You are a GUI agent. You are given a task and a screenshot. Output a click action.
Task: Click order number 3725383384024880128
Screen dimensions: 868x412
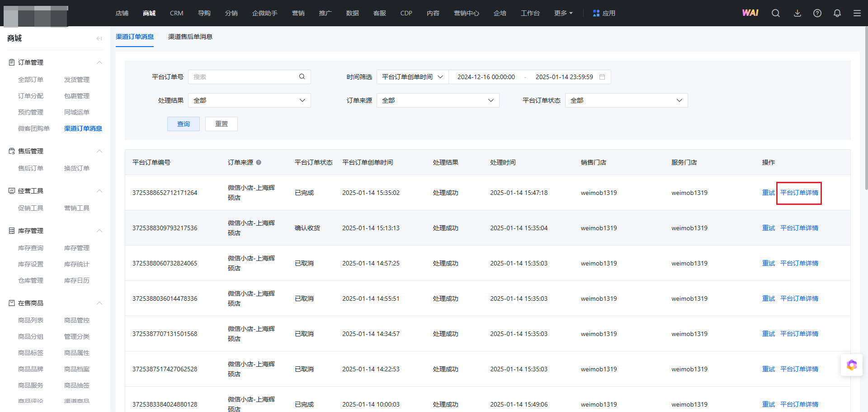click(x=165, y=404)
